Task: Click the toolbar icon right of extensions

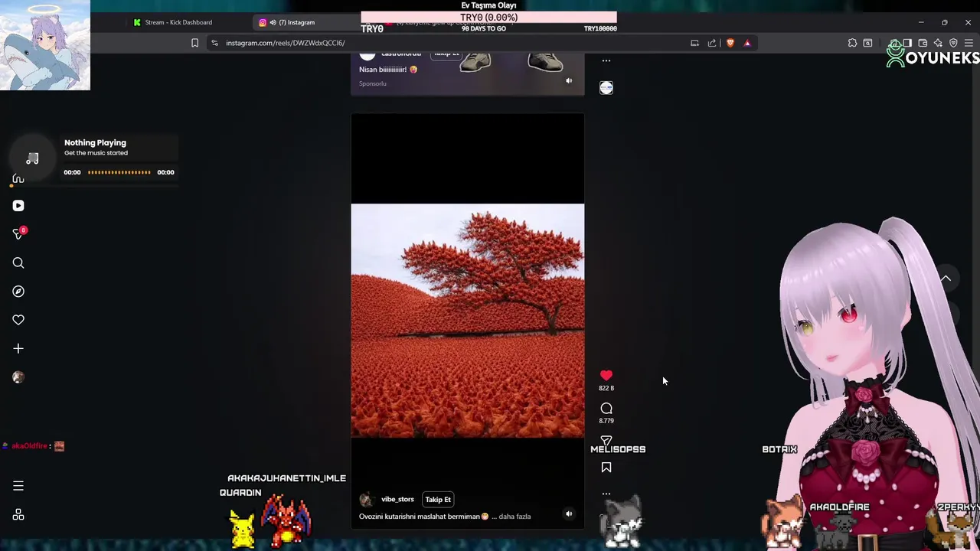Action: point(867,43)
